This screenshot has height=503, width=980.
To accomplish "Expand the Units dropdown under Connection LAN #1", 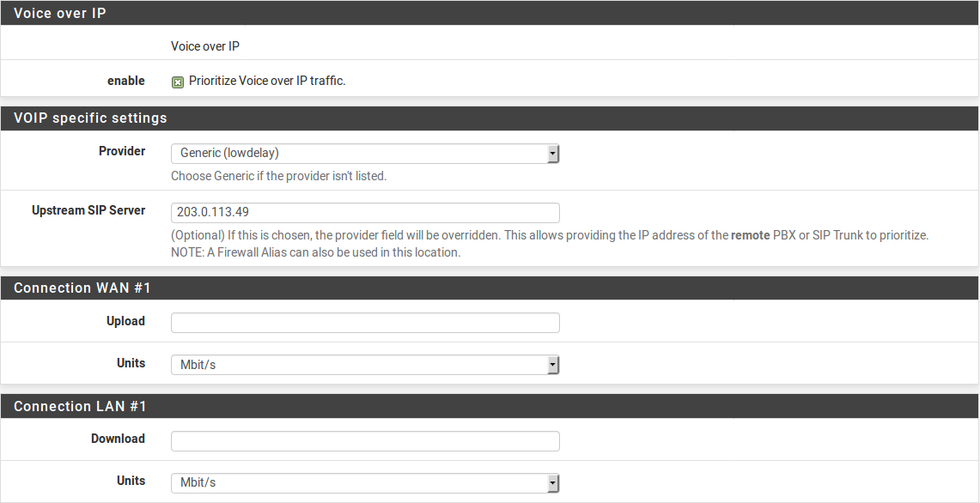I will (365, 482).
